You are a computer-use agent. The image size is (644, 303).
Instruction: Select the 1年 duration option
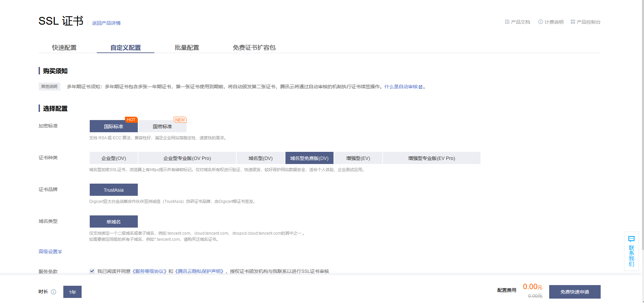[x=72, y=292]
